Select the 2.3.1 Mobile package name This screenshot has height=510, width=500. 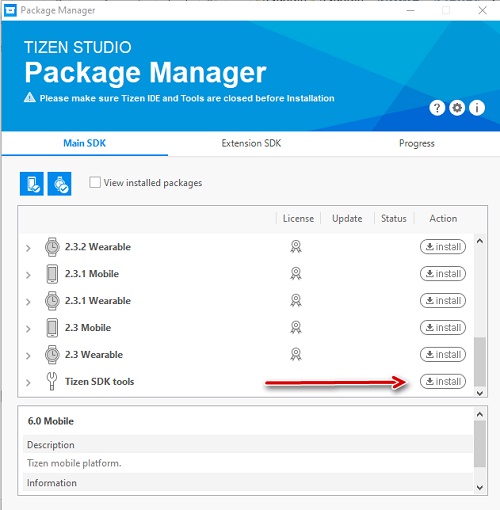point(92,274)
